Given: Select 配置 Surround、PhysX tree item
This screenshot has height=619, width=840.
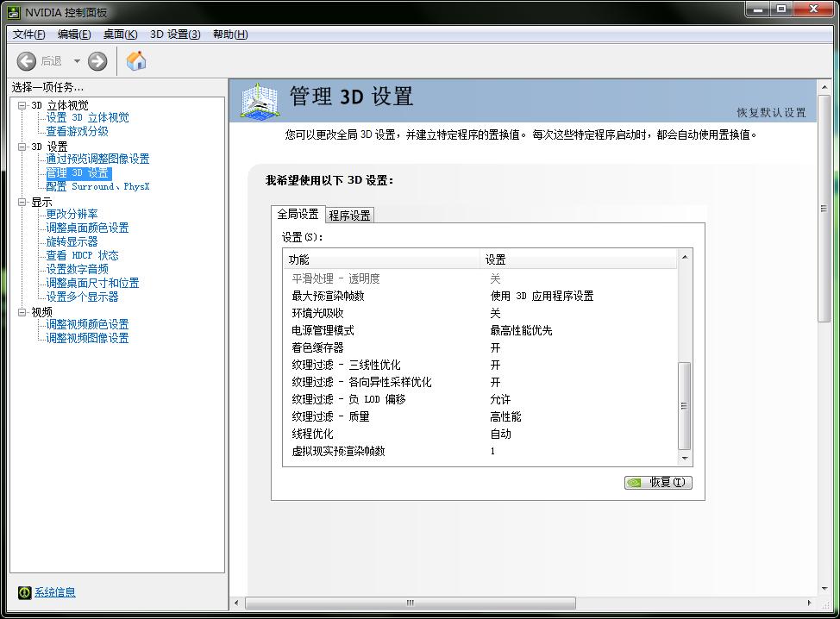Looking at the screenshot, I should [x=97, y=186].
